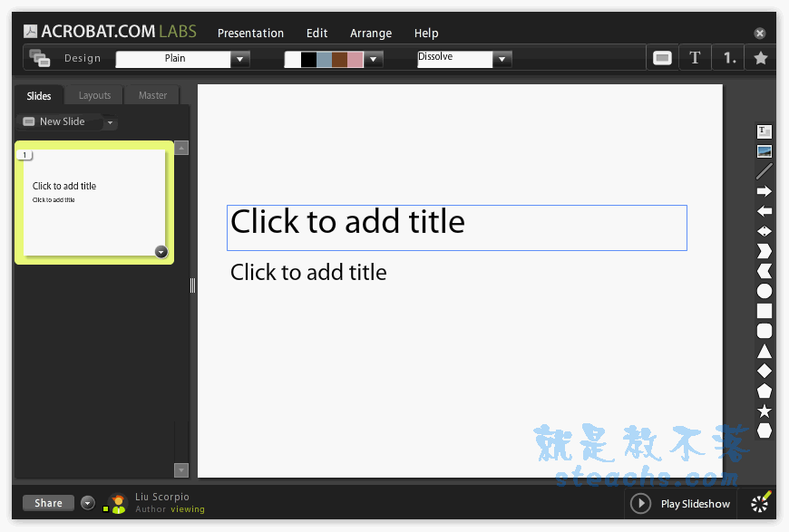Open the Share options dropdown arrow
Image resolution: width=789 pixels, height=532 pixels.
(x=88, y=503)
